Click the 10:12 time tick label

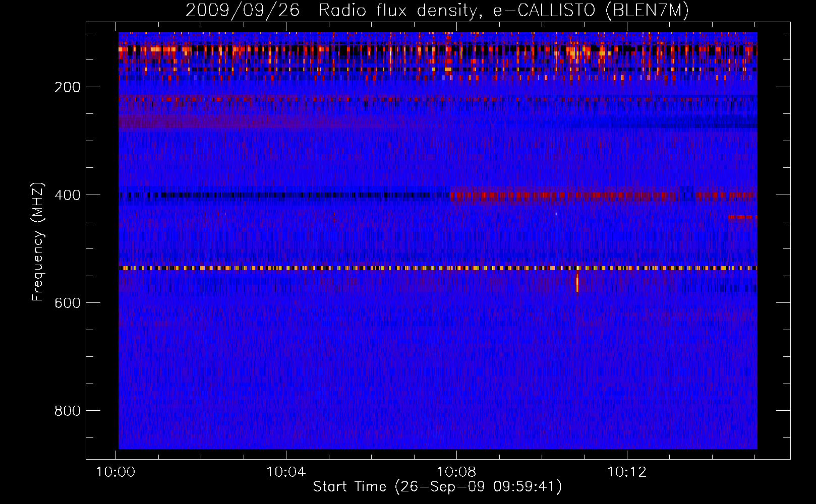click(x=626, y=472)
